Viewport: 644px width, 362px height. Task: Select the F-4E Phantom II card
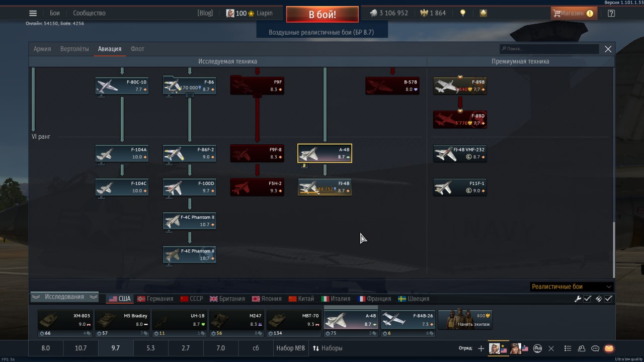pos(190,254)
